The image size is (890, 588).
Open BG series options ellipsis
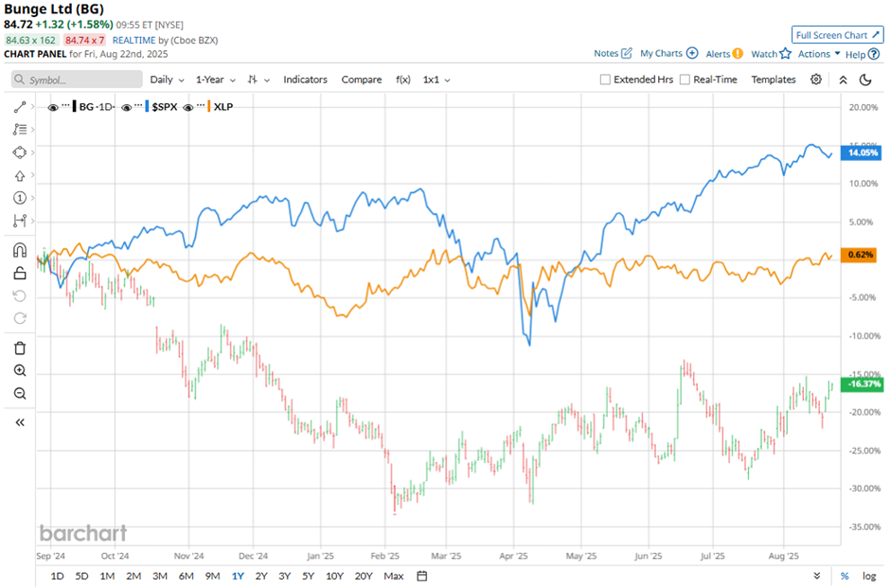[66, 105]
